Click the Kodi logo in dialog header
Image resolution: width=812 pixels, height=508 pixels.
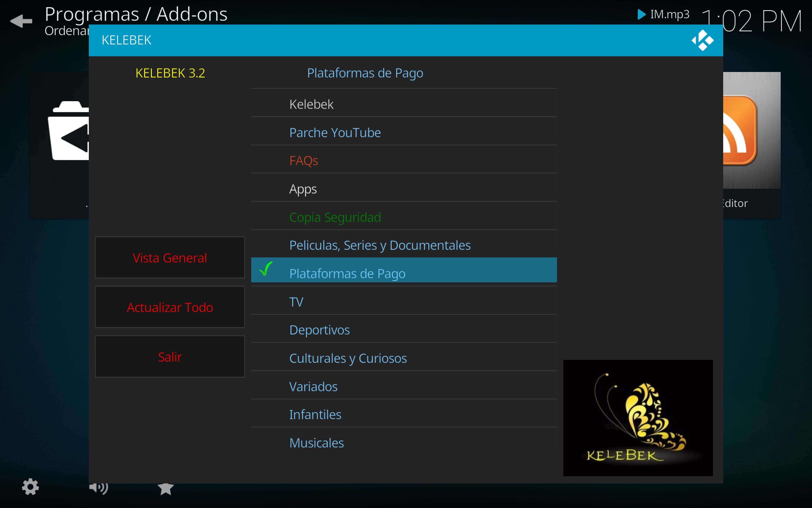click(702, 40)
